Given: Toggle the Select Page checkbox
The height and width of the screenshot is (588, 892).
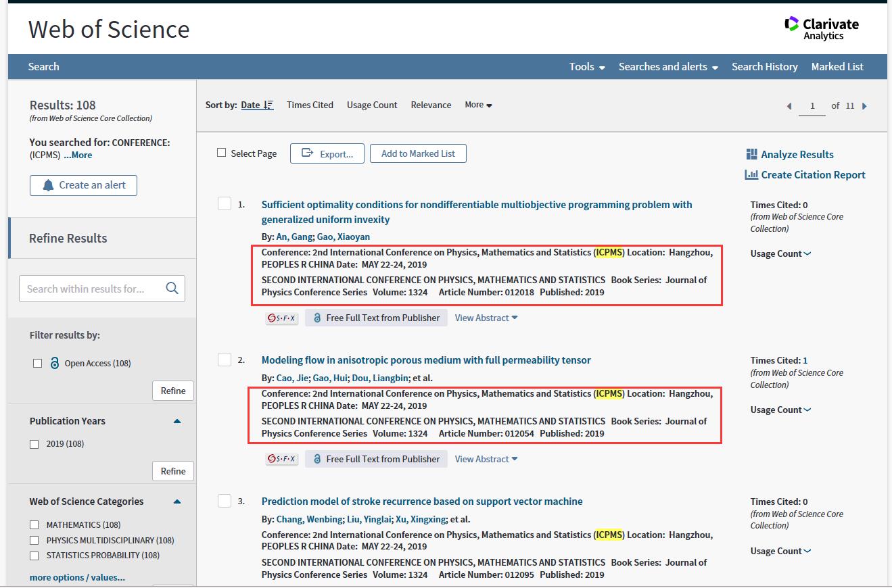Looking at the screenshot, I should 221,153.
